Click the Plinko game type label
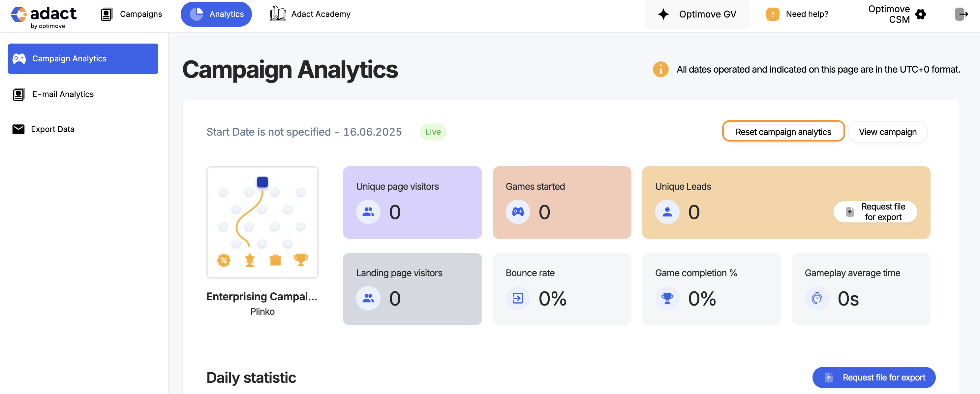 262,312
